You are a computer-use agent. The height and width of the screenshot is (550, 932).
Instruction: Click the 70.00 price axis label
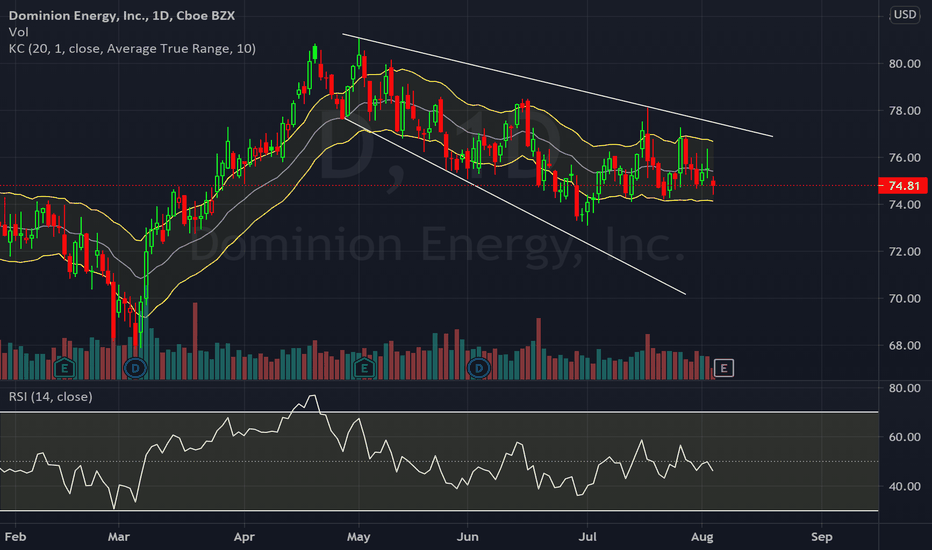[x=904, y=299]
